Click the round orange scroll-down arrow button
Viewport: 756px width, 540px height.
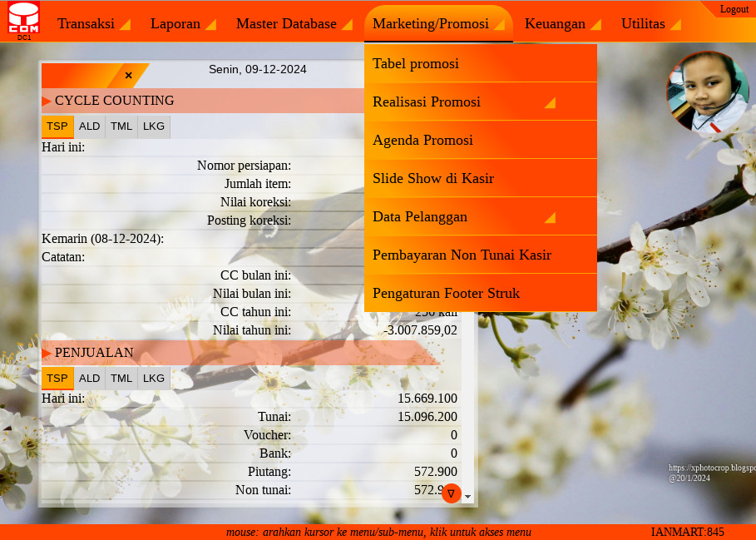(x=451, y=493)
